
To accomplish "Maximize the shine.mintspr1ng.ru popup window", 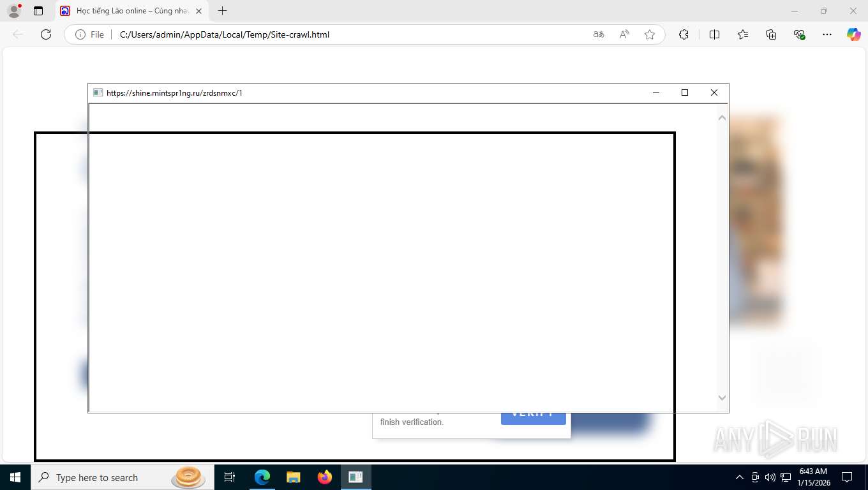I will pos(685,93).
